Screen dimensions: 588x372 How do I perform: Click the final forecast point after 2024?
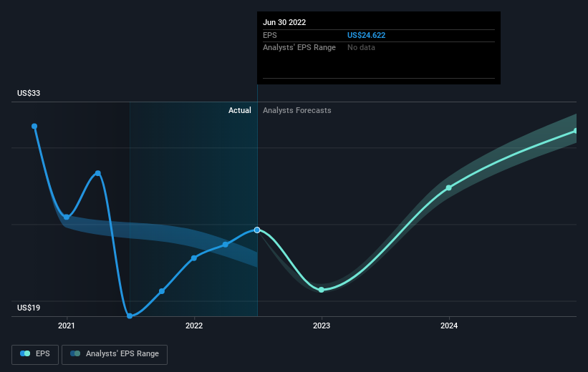pos(576,131)
